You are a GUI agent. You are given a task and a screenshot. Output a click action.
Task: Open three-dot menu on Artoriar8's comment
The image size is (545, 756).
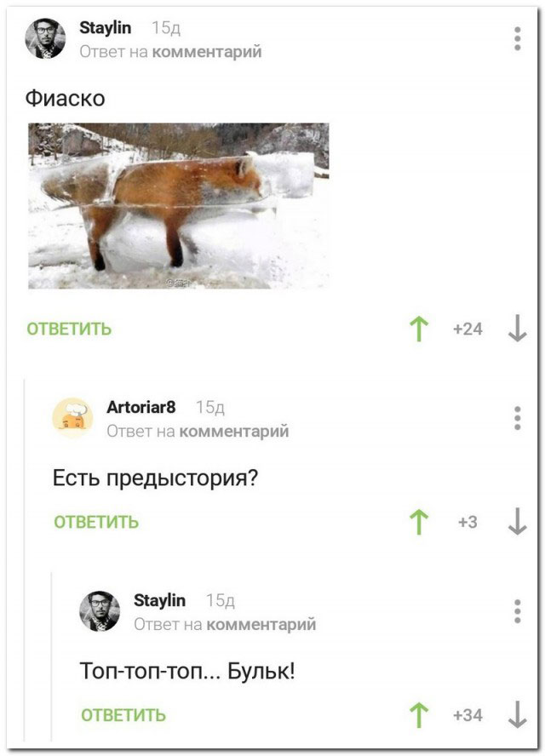pyautogui.click(x=518, y=418)
